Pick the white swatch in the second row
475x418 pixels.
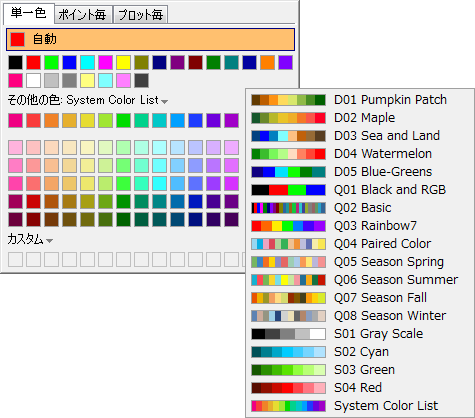pos(33,81)
